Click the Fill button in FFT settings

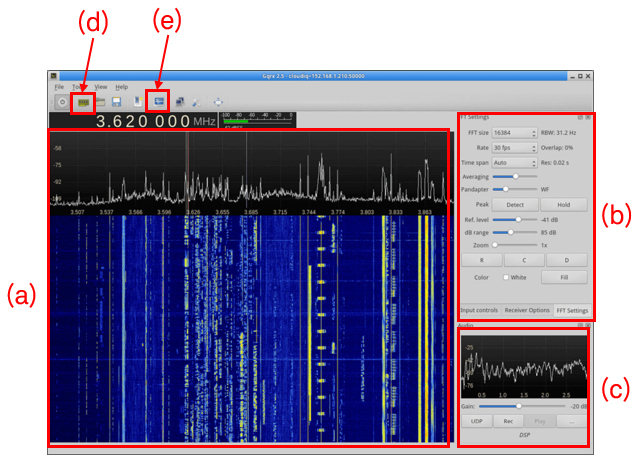[x=564, y=277]
